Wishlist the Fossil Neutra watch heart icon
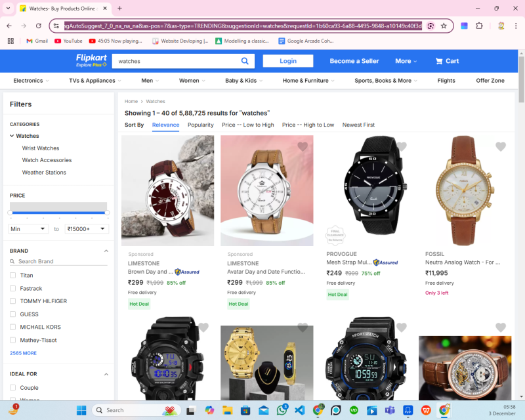This screenshot has width=525, height=420. (x=501, y=146)
